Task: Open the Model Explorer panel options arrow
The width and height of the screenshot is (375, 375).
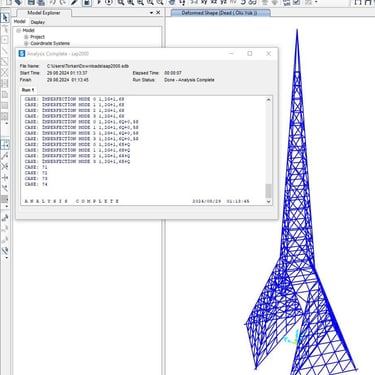Action: (151, 13)
